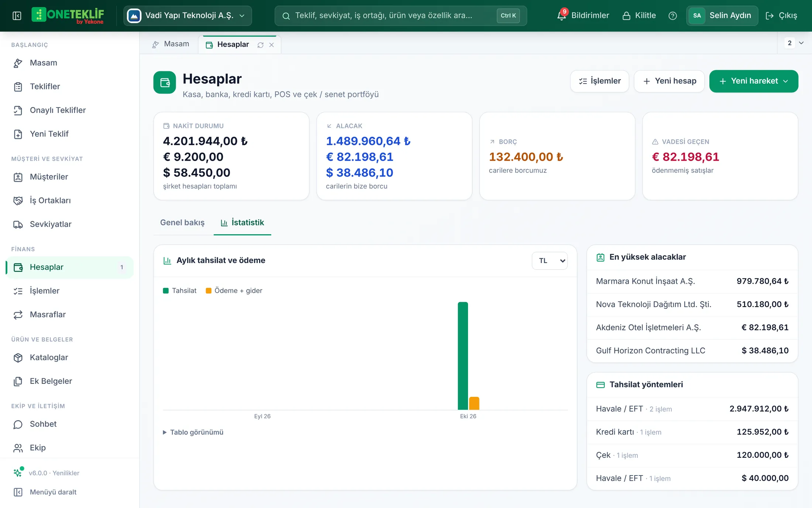Open Bildirimler notification bell
The image size is (812, 508).
(x=583, y=16)
